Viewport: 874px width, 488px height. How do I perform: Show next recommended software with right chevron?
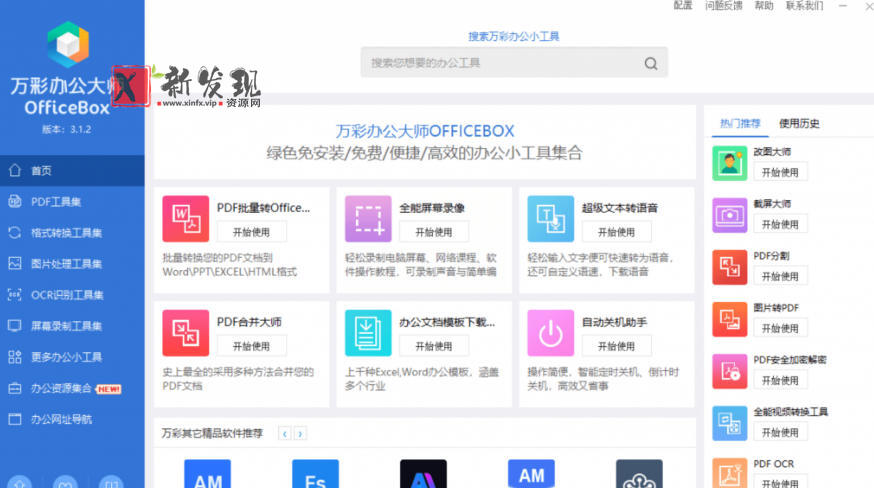tap(300, 433)
